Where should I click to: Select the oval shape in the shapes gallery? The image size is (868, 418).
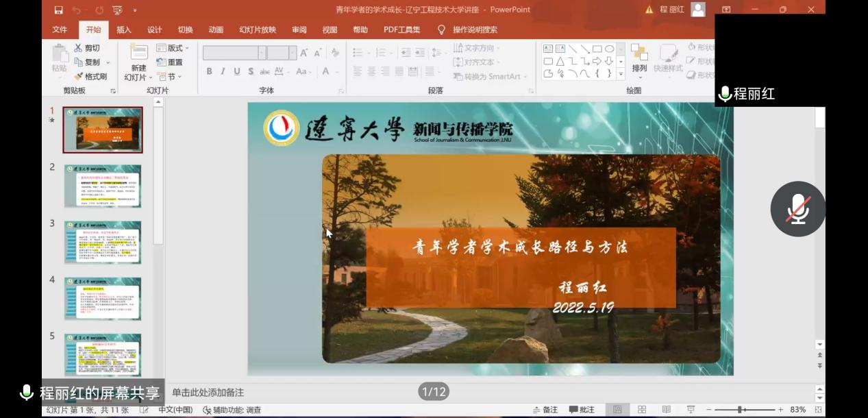[x=609, y=49]
